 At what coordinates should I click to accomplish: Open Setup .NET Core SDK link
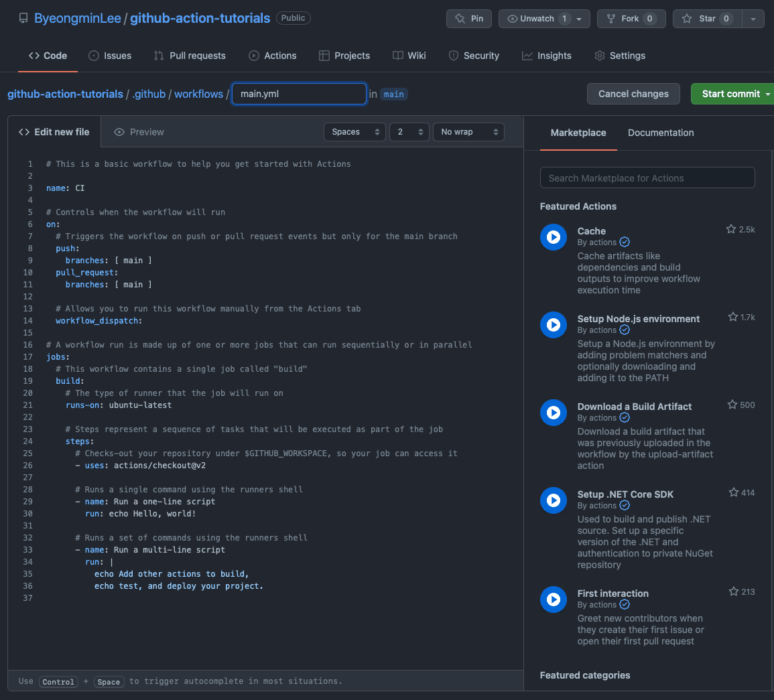click(625, 494)
